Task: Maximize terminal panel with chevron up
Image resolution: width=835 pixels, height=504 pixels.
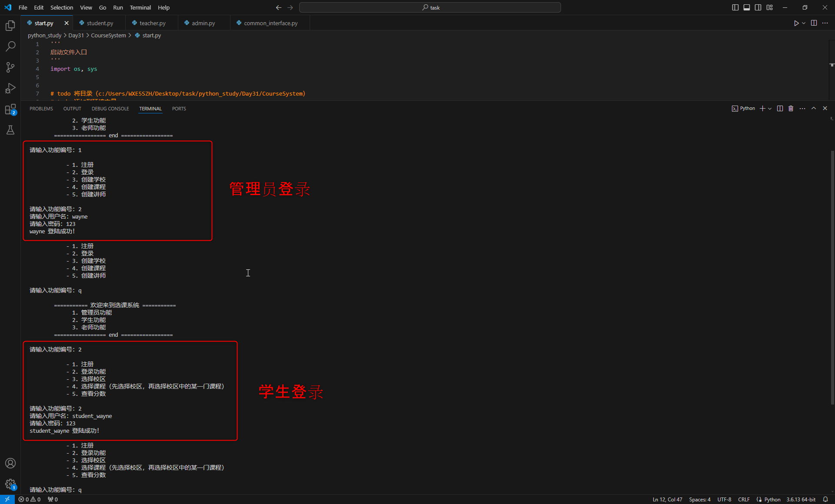Action: [x=814, y=109]
